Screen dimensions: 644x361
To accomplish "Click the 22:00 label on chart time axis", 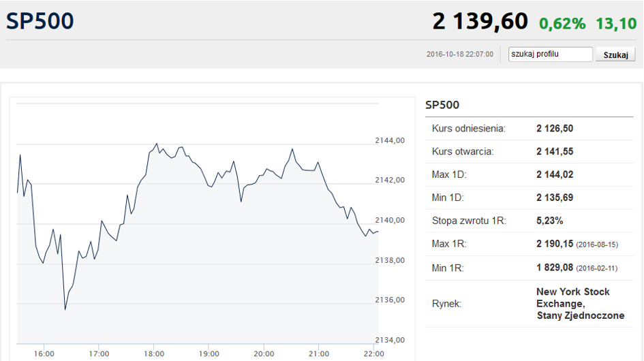I will point(374,354).
